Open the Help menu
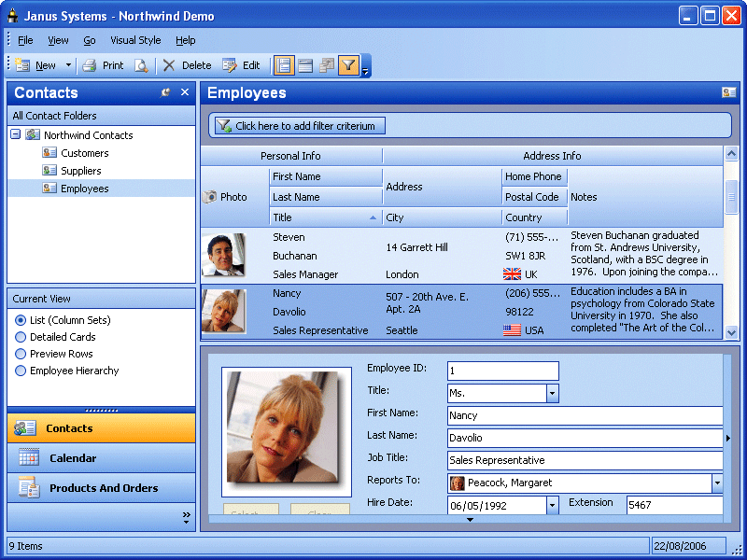747x560 pixels. click(x=185, y=40)
